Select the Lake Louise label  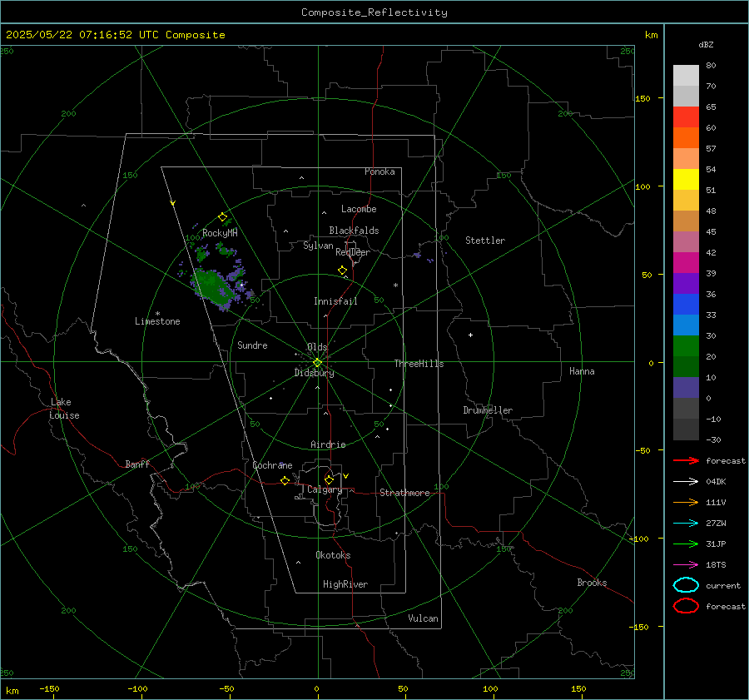tap(64, 409)
